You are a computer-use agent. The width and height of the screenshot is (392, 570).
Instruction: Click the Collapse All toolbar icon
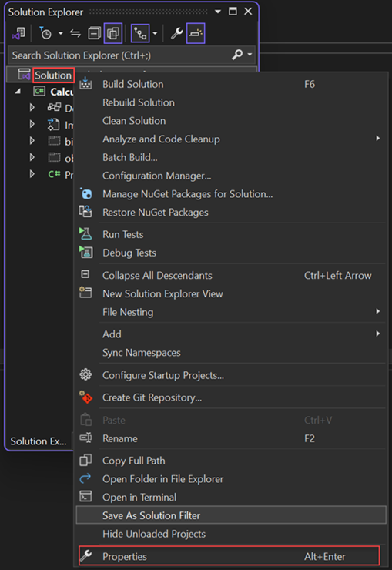pos(94,33)
